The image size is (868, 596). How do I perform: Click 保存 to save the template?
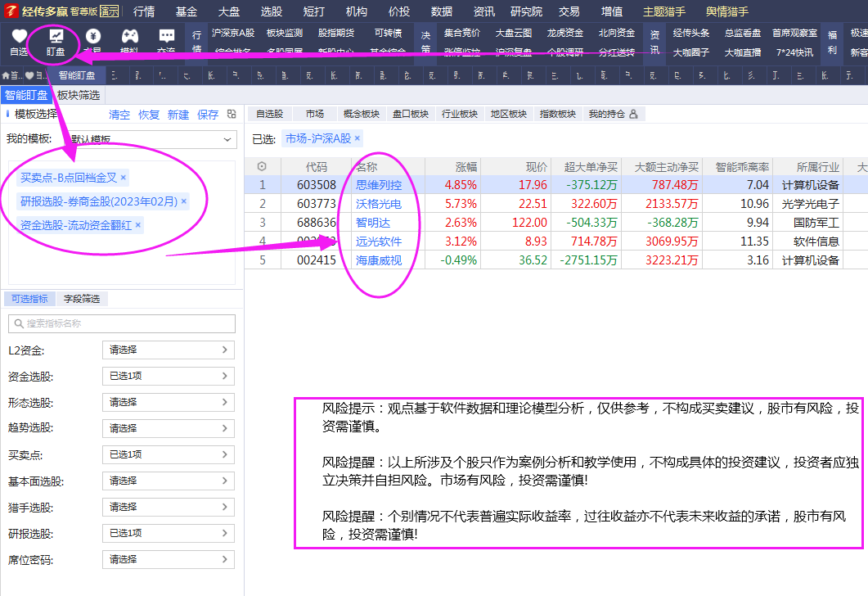(208, 115)
